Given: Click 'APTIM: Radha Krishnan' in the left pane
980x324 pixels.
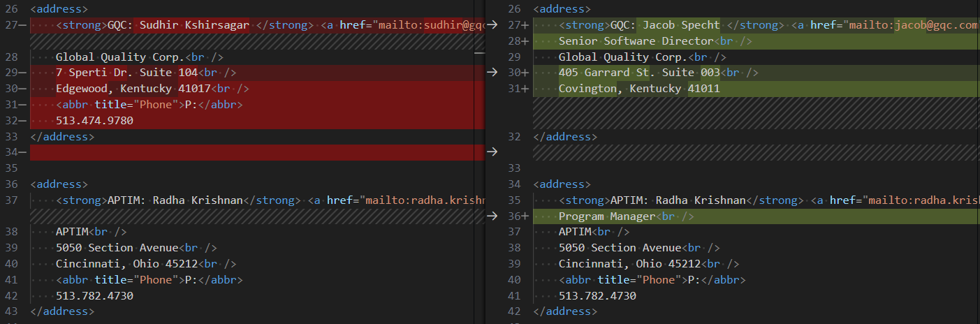Looking at the screenshot, I should [x=175, y=200].
